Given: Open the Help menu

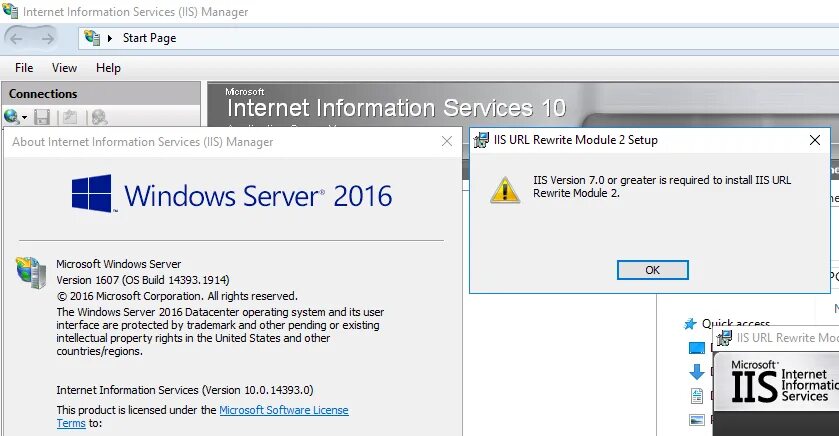Looking at the screenshot, I should click(108, 68).
